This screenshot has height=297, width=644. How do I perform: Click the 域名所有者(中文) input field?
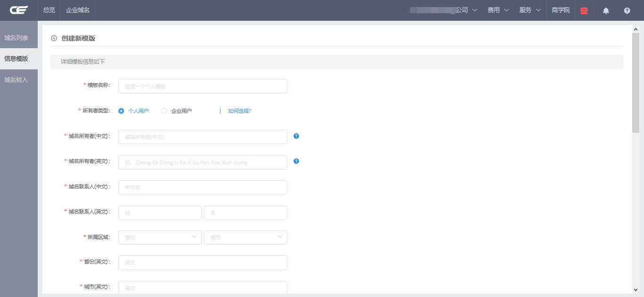point(203,137)
